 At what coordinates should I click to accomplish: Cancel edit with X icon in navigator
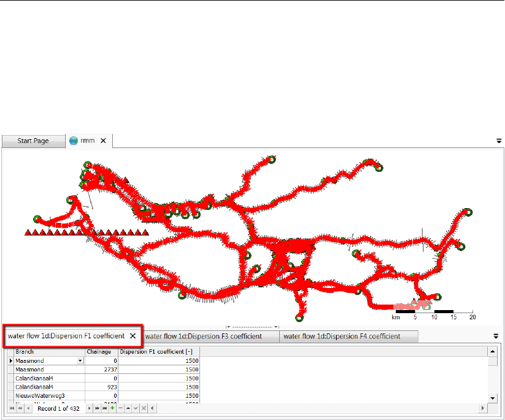pyautogui.click(x=144, y=408)
